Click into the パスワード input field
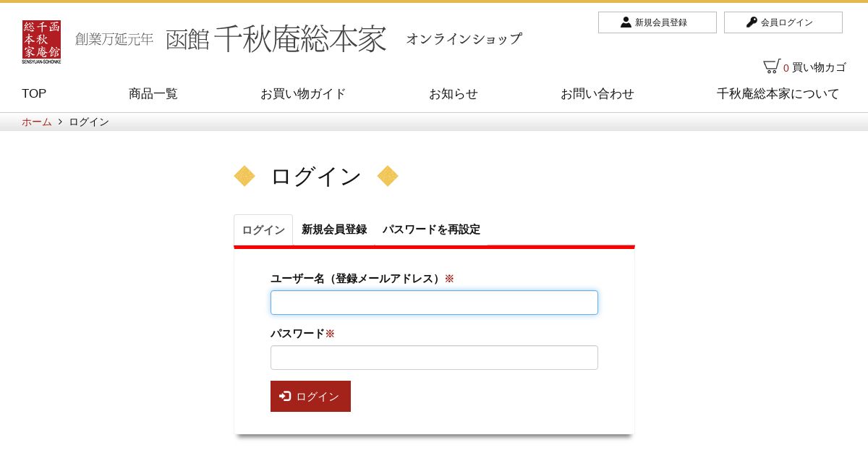The image size is (868, 456). 434,358
